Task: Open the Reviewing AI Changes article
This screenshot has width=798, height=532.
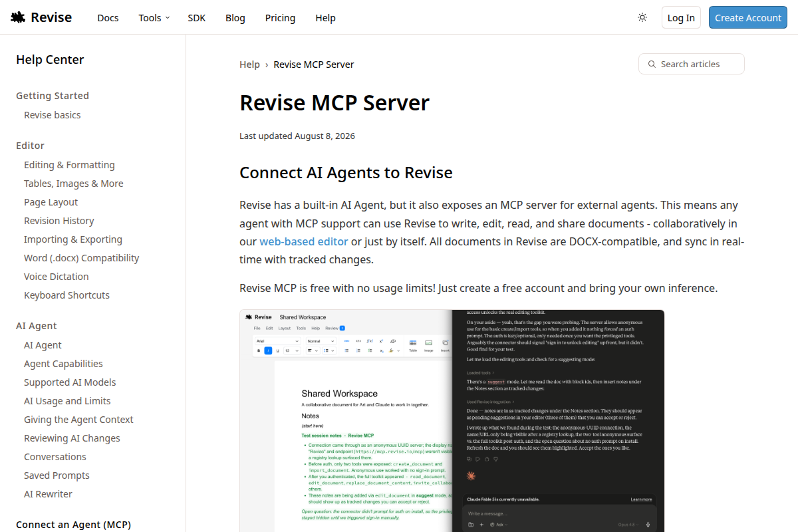Action: tap(72, 438)
